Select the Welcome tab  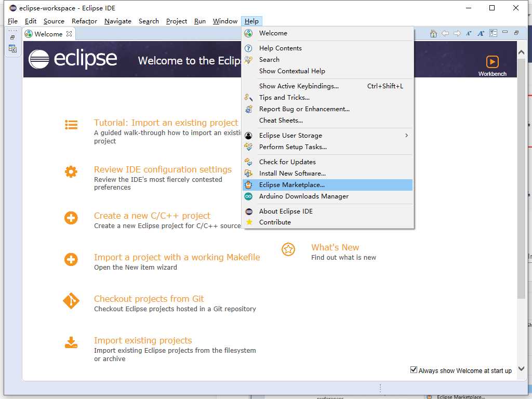(x=48, y=34)
